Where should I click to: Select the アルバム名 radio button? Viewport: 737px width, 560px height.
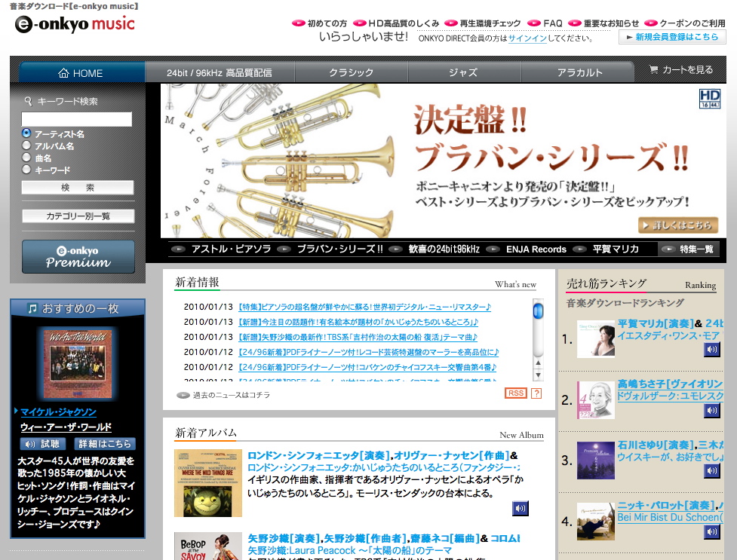tap(26, 145)
